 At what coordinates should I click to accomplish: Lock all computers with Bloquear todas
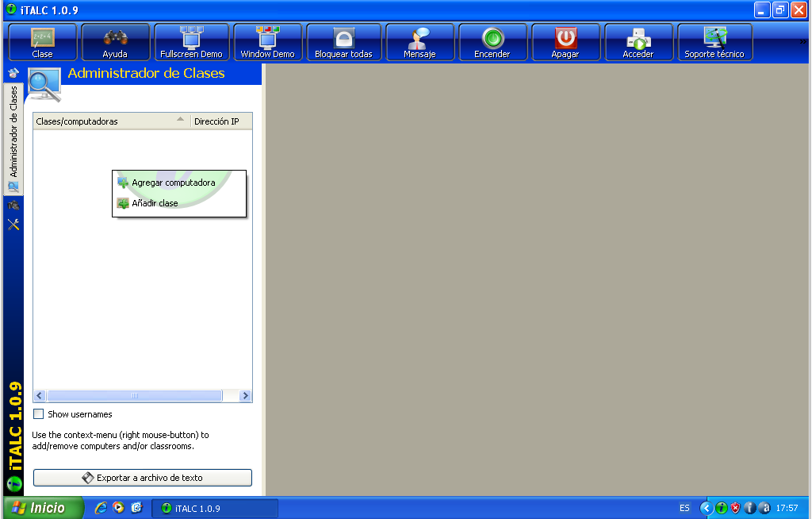[x=343, y=42]
